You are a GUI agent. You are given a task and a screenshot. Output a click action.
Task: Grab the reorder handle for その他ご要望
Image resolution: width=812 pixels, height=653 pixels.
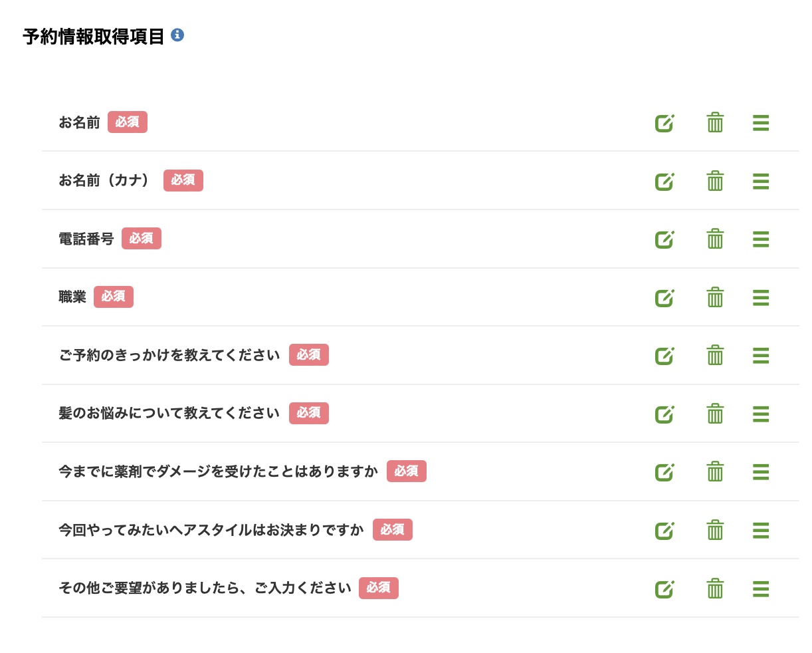(760, 588)
